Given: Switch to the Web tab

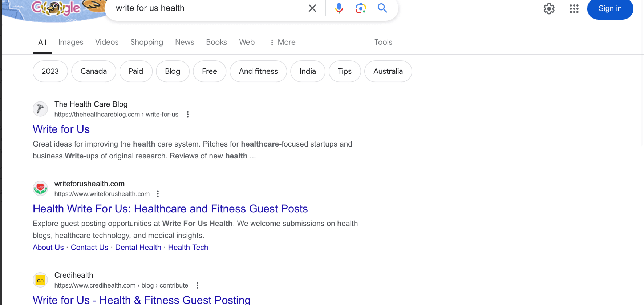Looking at the screenshot, I should pyautogui.click(x=247, y=43).
